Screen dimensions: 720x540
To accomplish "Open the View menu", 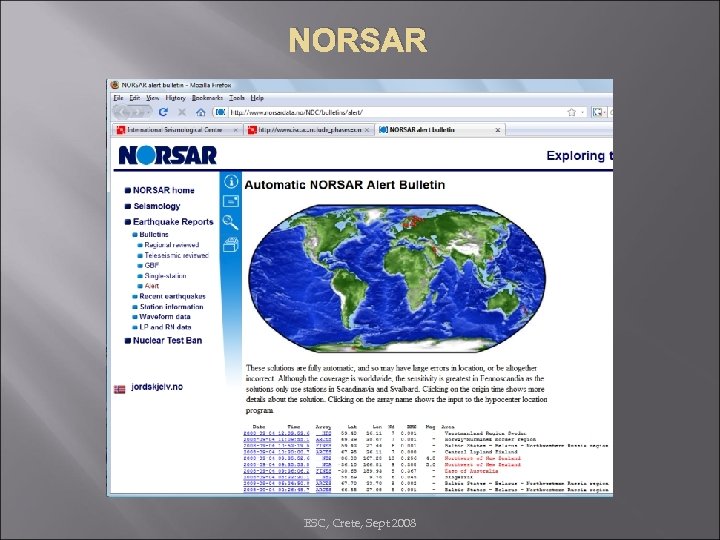I will [152, 98].
